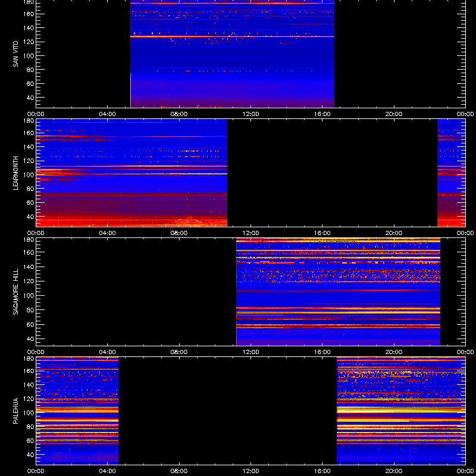The image size is (476, 476).
Task: Click 12:00 tick label under San Vito panel
Action: (250, 114)
